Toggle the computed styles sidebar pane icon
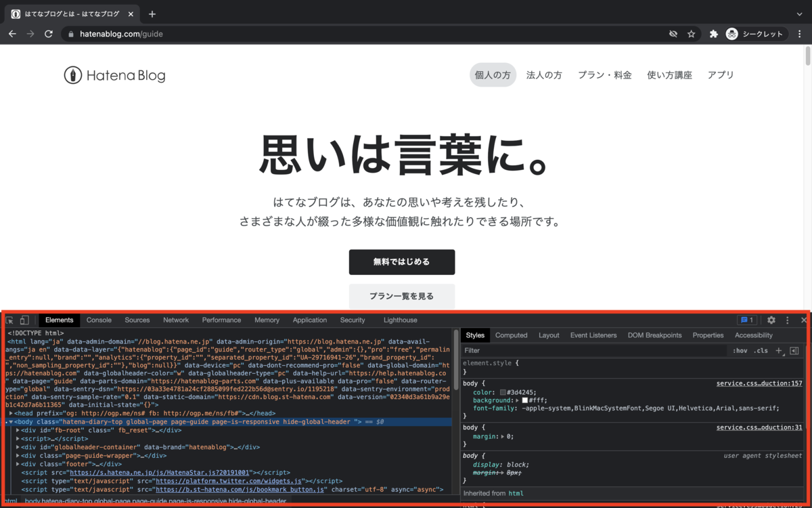 [794, 351]
